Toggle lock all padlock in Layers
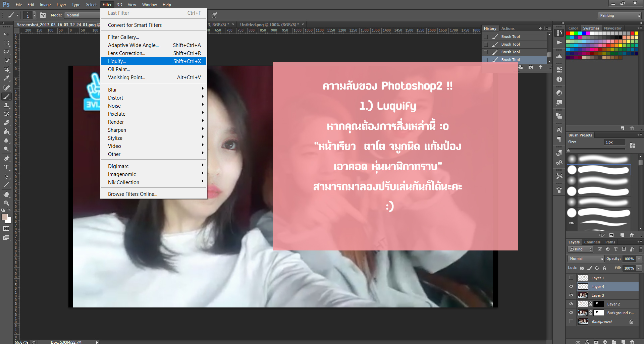Viewport: 644px width, 344px height. [604, 268]
